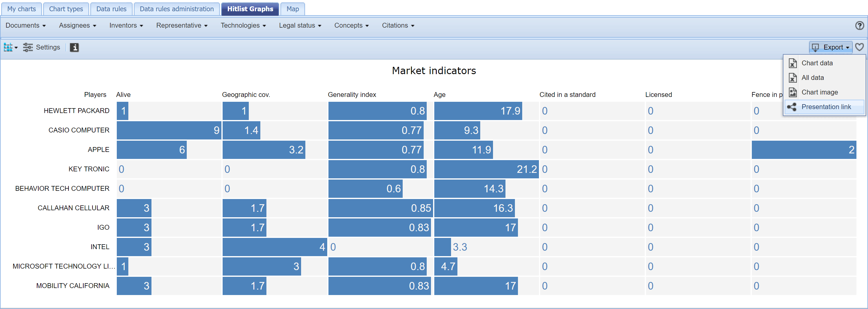
Task: Select the MOBILITY CALIFORNIA player label
Action: click(x=73, y=286)
